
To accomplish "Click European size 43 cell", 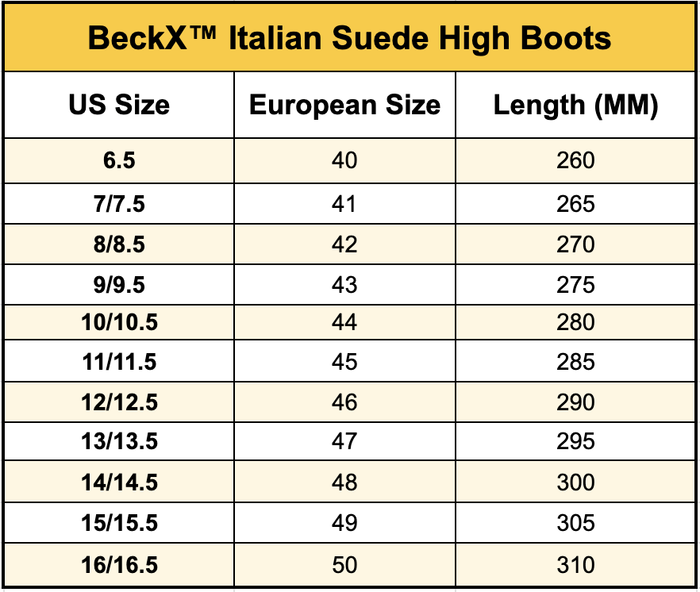I will [x=344, y=284].
